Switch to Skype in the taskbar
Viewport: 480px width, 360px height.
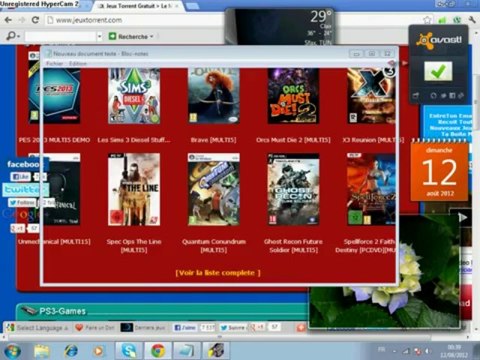tap(129, 351)
